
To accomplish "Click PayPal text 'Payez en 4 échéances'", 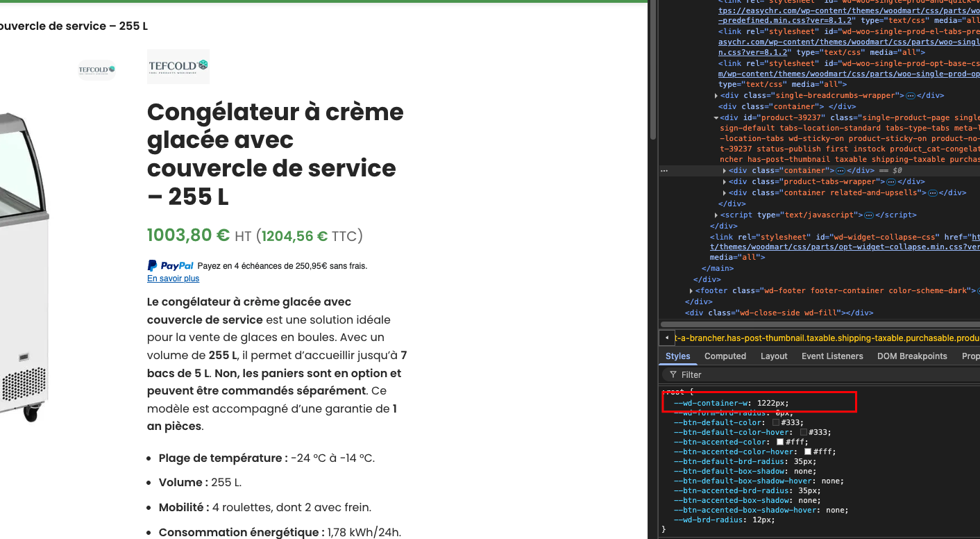I will coord(282,266).
